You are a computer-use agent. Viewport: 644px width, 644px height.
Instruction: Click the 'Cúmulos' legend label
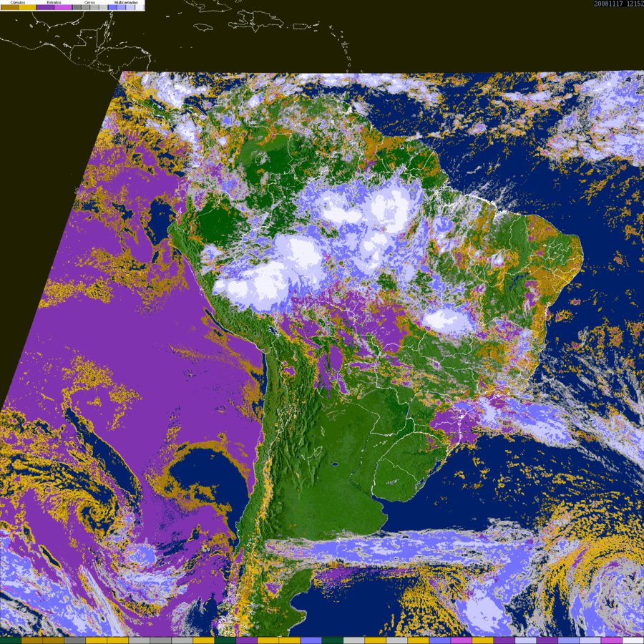point(18,2)
